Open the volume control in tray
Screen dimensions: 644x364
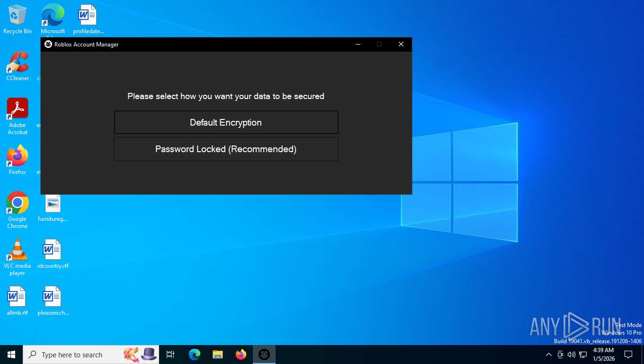coord(572,355)
